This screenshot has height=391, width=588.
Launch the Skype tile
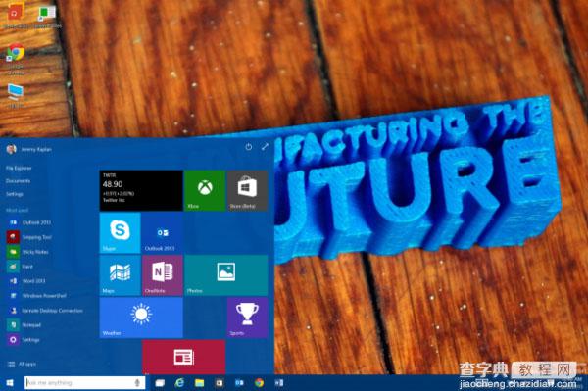(x=120, y=233)
